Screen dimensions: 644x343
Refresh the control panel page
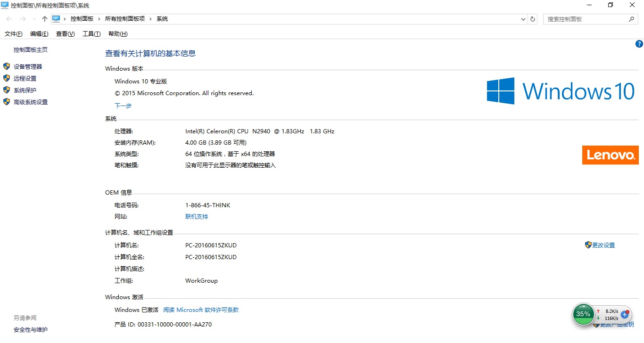(x=533, y=19)
